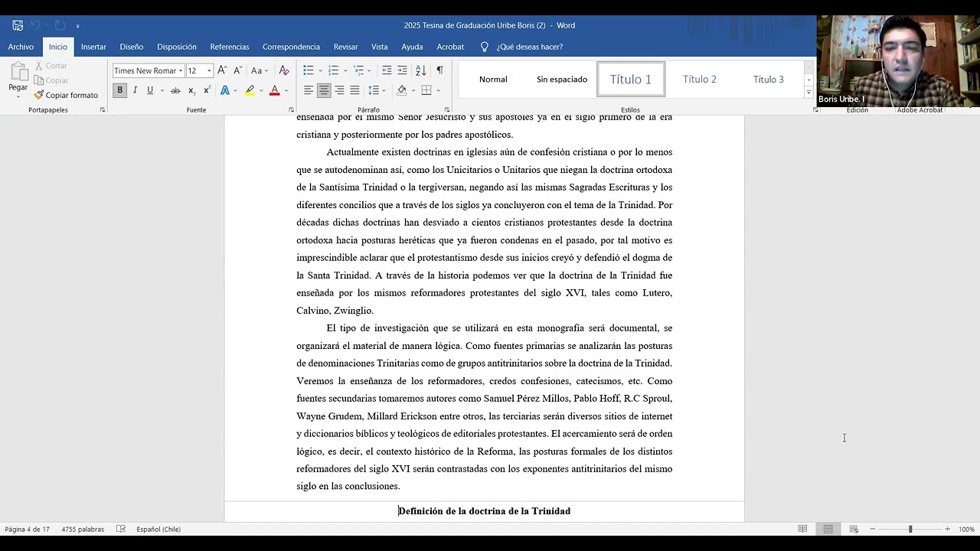The height and width of the screenshot is (551, 980).
Task: Switch to the Referencias tab
Action: [x=230, y=47]
